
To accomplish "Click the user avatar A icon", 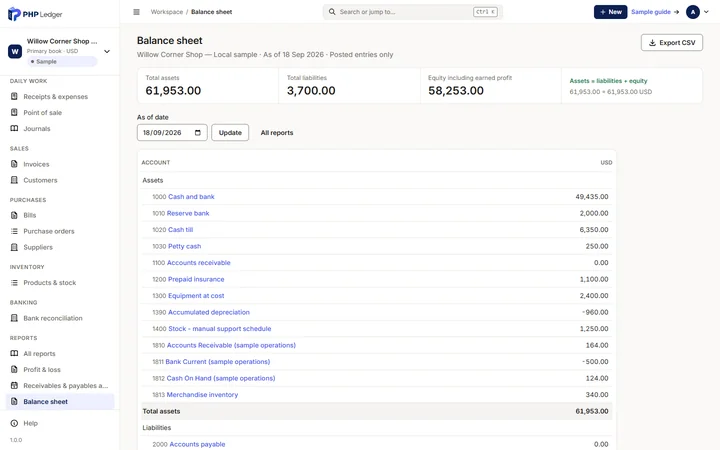I will click(693, 12).
